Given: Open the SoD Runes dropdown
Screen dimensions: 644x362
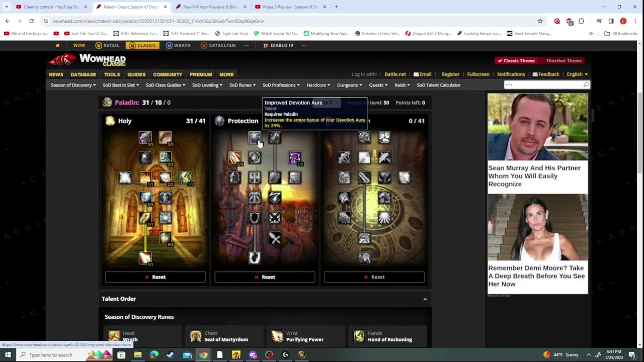Looking at the screenshot, I should pyautogui.click(x=243, y=85).
